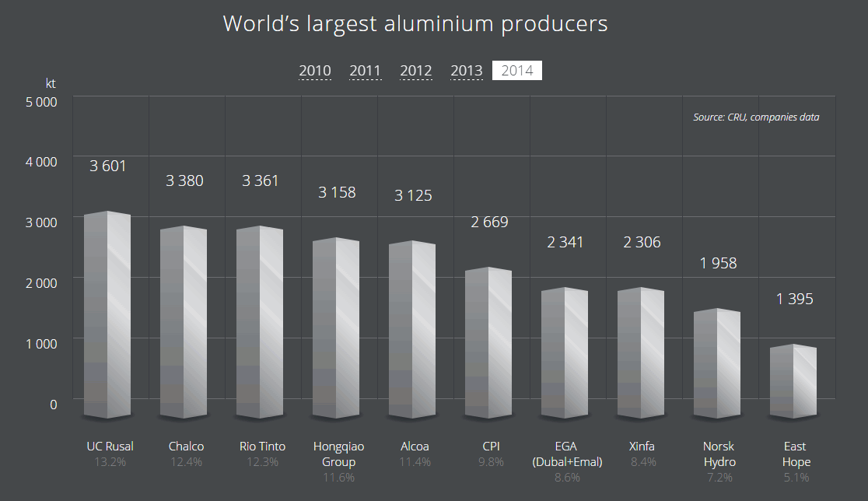This screenshot has height=501, width=868.
Task: Click the 13.2% share text
Action: [x=110, y=461]
